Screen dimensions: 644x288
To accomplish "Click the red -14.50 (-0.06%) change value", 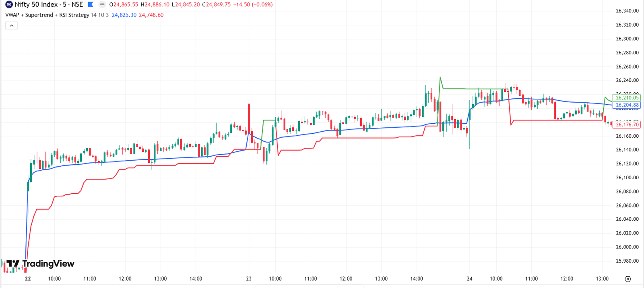I will [x=254, y=4].
